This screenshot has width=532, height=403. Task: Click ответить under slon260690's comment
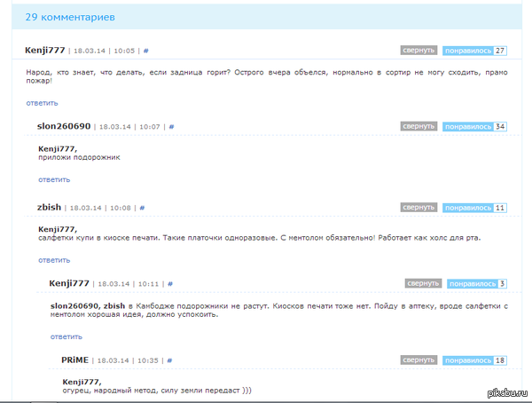54,179
